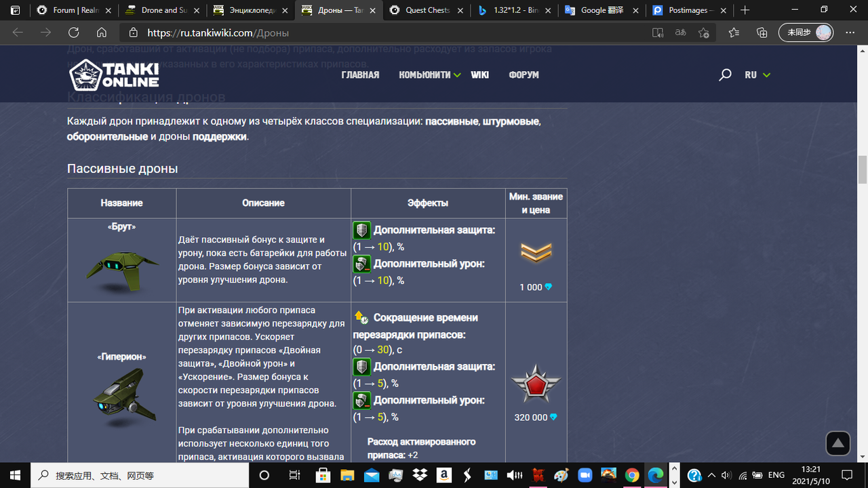Click the browser refresh button
Screen dimensions: 868x488
coord(73,33)
